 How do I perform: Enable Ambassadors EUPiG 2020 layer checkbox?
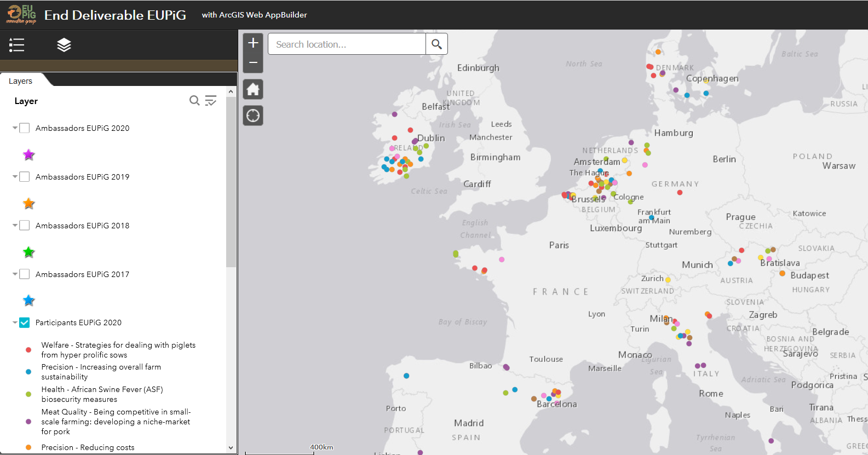pos(25,128)
